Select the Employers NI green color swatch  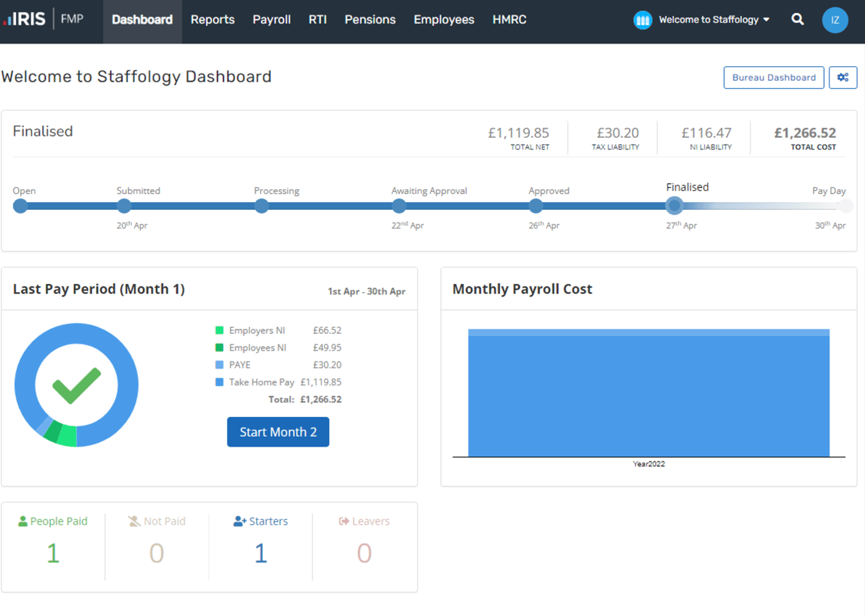pos(219,330)
